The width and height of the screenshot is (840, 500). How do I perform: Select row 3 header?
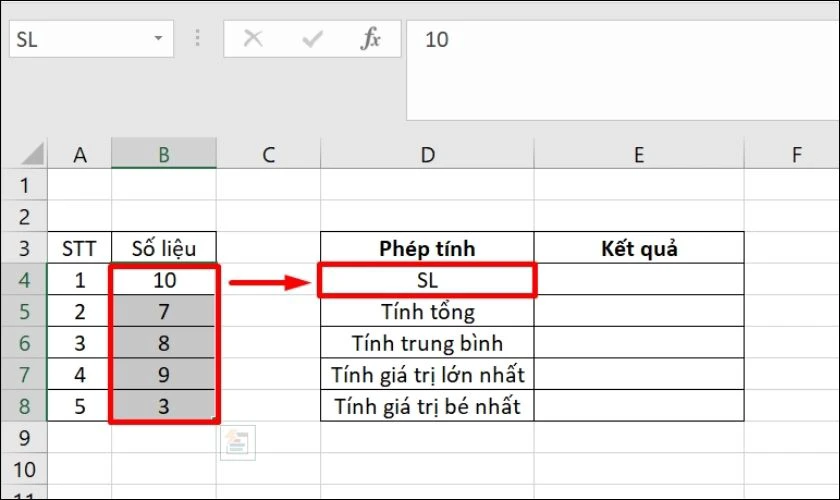pos(24,248)
